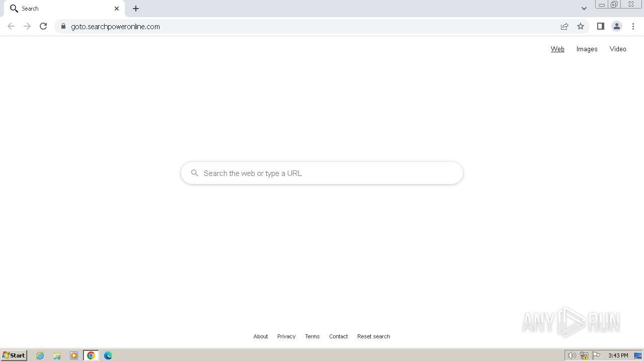Click the system clock 3:43 PM

(618, 355)
